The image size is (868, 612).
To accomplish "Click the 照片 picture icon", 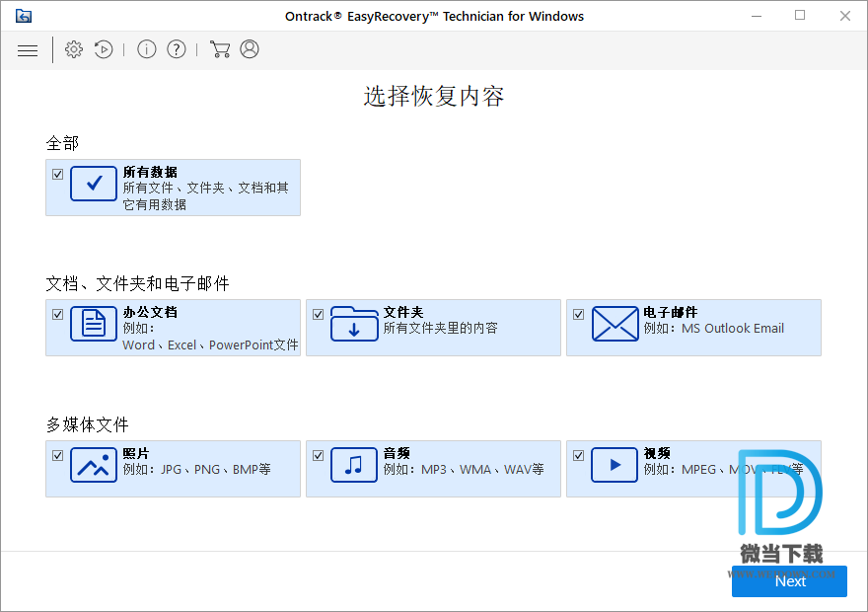I will [x=94, y=465].
